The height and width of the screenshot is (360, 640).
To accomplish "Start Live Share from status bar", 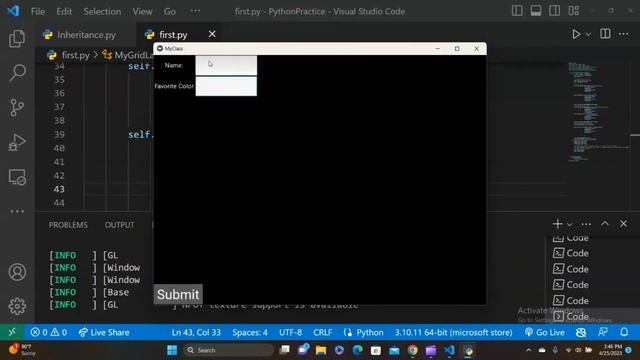I will (x=104, y=332).
